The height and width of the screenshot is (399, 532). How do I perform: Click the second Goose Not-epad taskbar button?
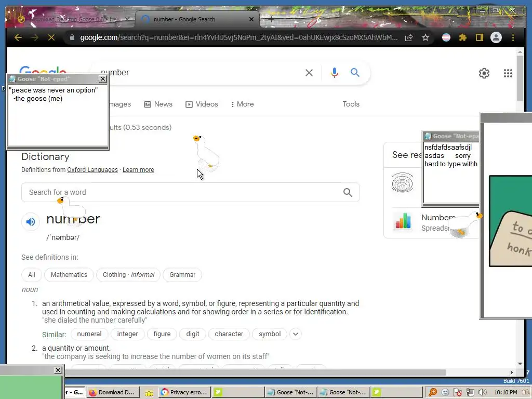tap(343, 392)
